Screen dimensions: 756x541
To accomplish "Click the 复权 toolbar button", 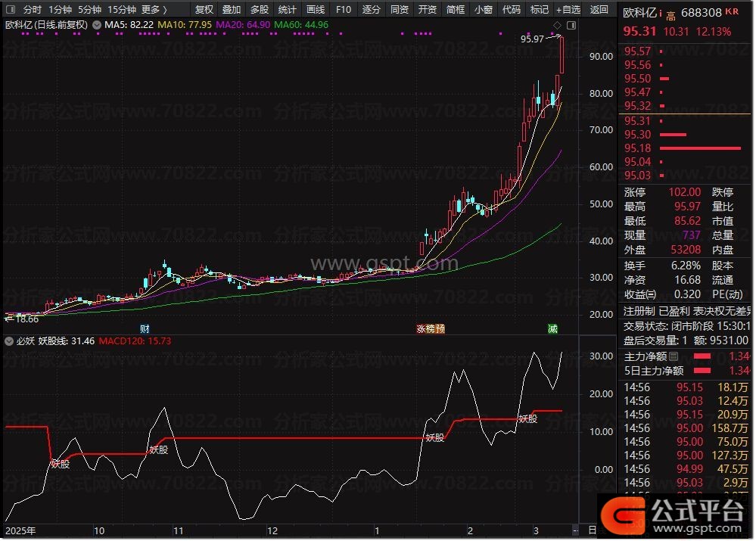I will (x=204, y=10).
